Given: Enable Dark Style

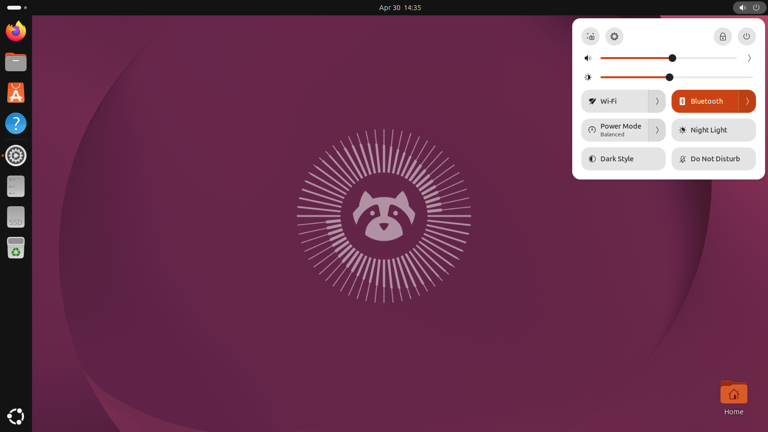Looking at the screenshot, I should coord(624,159).
